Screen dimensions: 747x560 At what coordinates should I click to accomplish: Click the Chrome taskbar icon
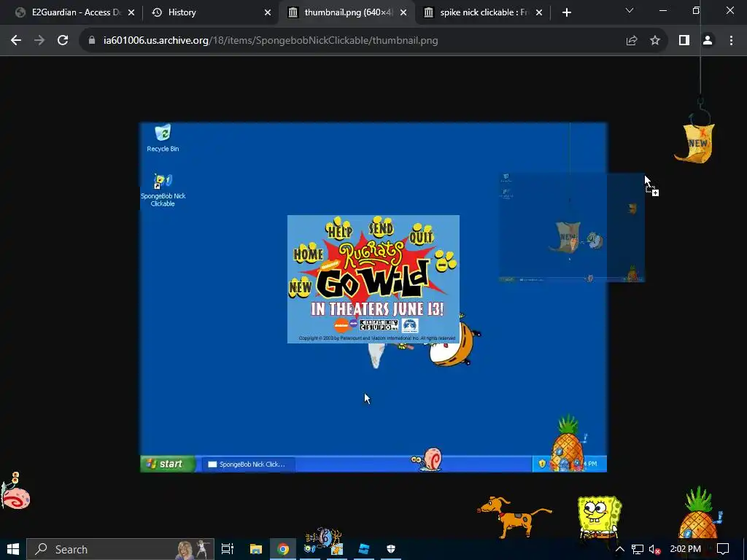283,550
